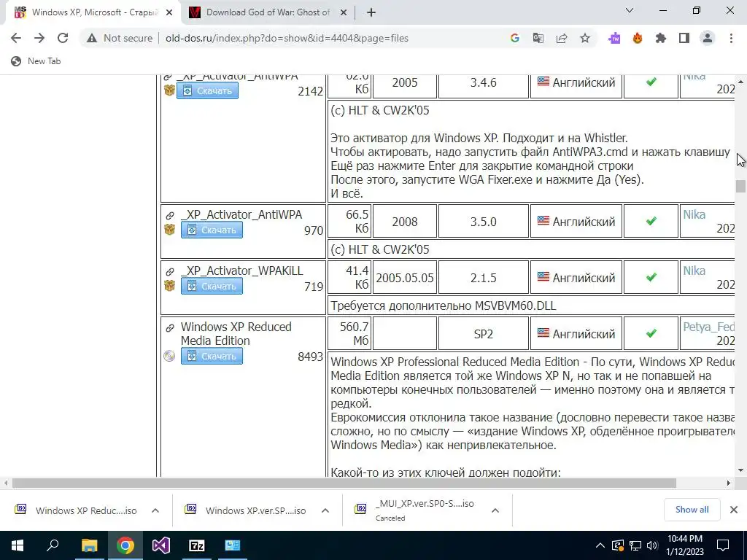The width and height of the screenshot is (747, 560).
Task: Click scroll right arrow on horizontal scrollbar
Action: [x=729, y=483]
